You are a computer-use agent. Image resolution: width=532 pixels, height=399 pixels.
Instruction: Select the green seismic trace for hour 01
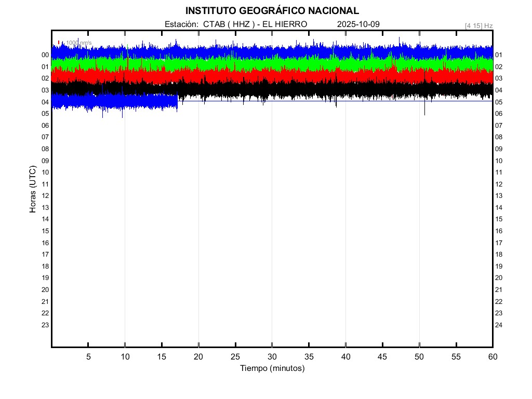(260, 64)
